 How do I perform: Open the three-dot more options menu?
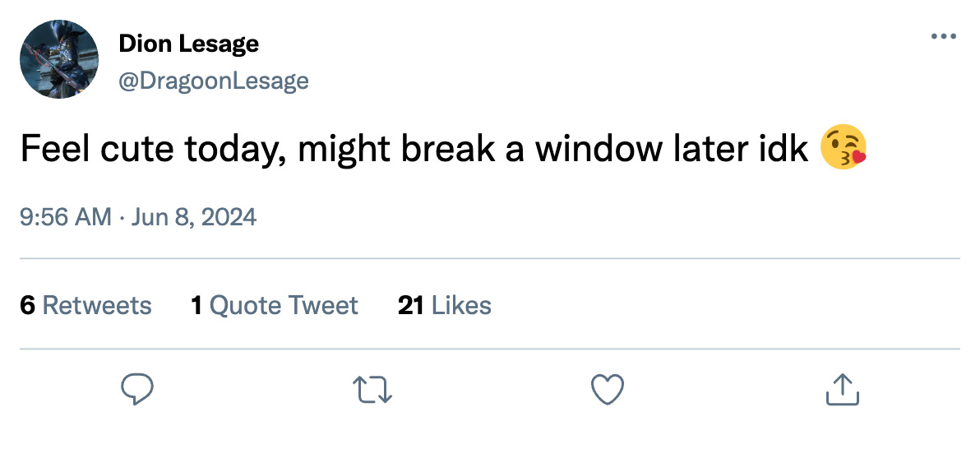click(944, 37)
